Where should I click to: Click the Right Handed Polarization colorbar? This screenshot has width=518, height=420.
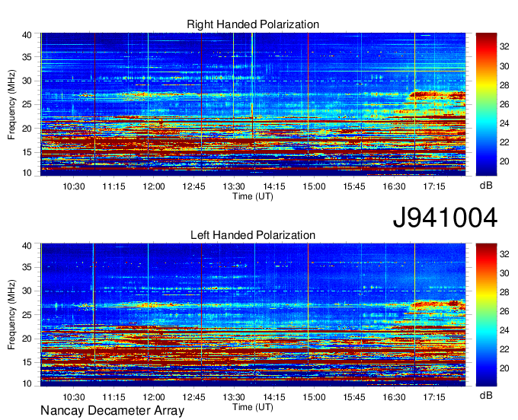486,104
